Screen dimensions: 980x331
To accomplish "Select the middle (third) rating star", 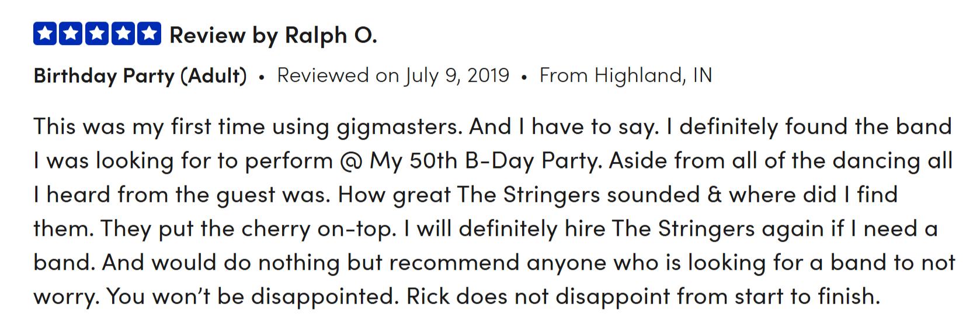I will [x=97, y=34].
